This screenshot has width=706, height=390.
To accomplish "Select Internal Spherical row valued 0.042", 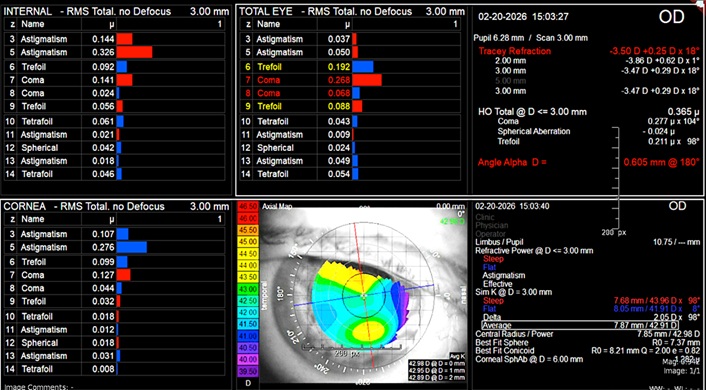I will click(114, 148).
